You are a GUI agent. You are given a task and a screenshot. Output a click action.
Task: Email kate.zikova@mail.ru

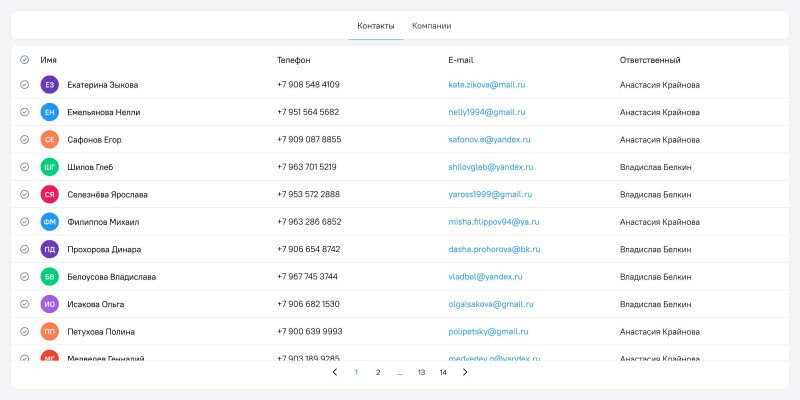(487, 85)
